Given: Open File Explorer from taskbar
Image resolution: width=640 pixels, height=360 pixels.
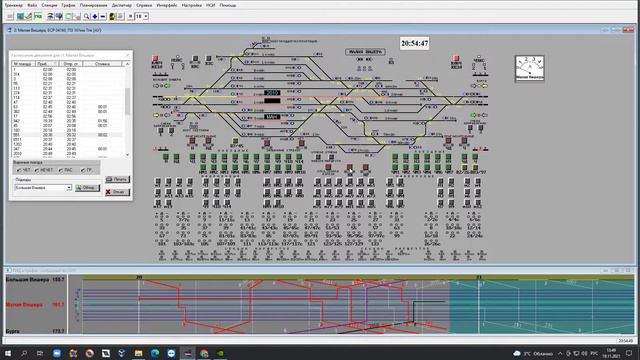Looking at the screenshot, I should [x=138, y=353].
